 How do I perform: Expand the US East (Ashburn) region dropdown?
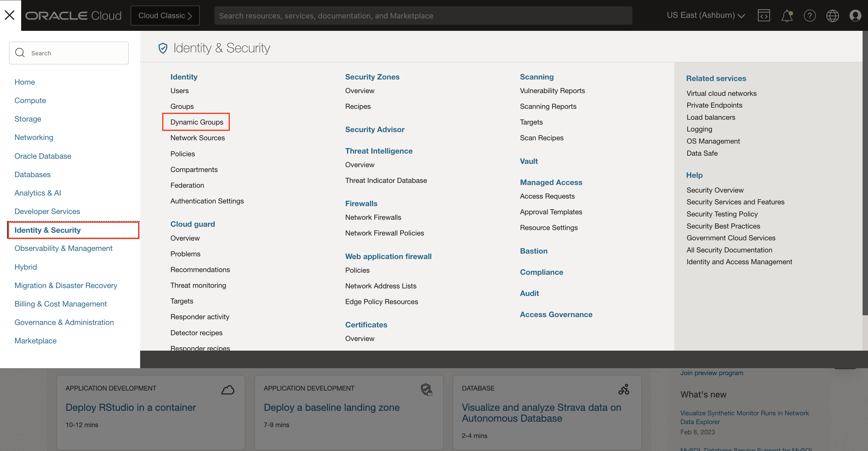(x=706, y=15)
